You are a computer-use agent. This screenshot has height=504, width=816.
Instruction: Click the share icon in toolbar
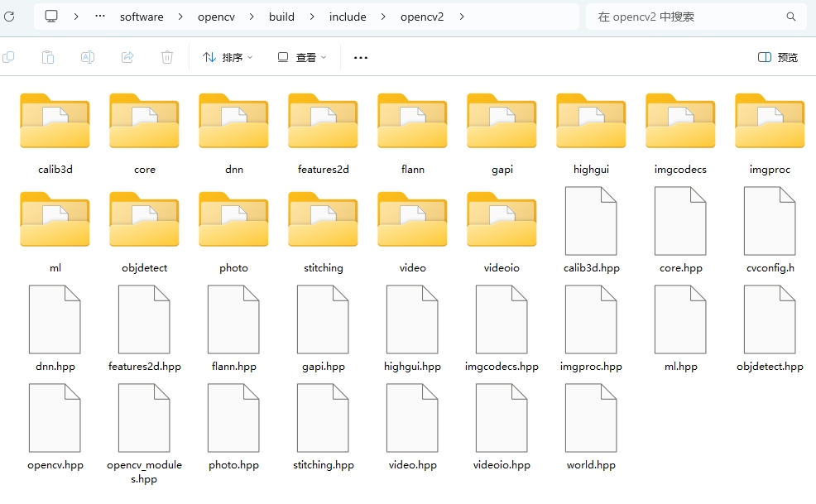127,57
